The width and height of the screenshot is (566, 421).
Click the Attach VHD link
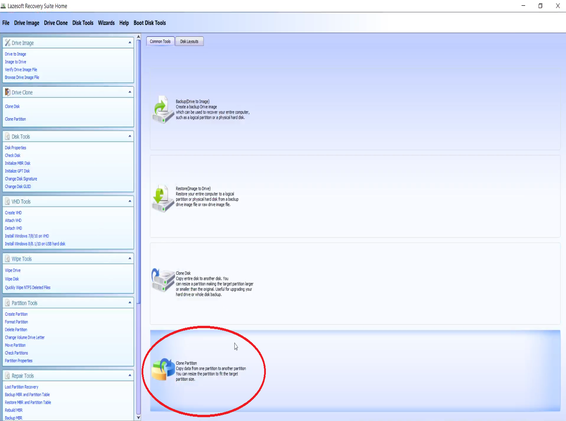tap(13, 220)
